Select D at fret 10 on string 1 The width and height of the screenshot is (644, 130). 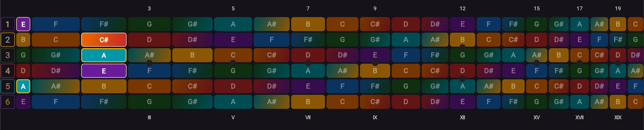pos(406,24)
